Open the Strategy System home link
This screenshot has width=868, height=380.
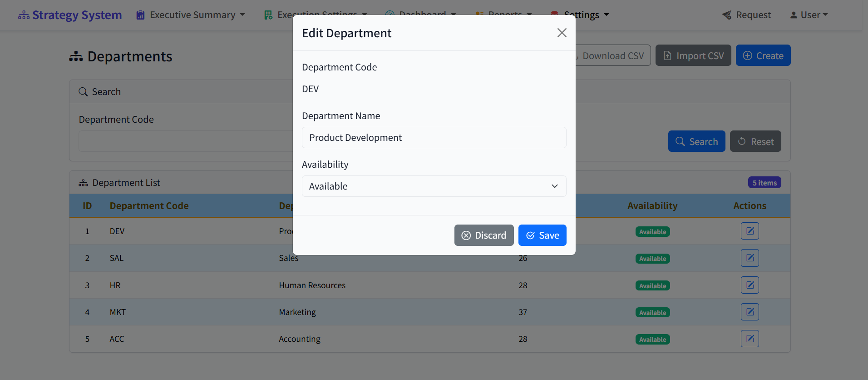[70, 15]
